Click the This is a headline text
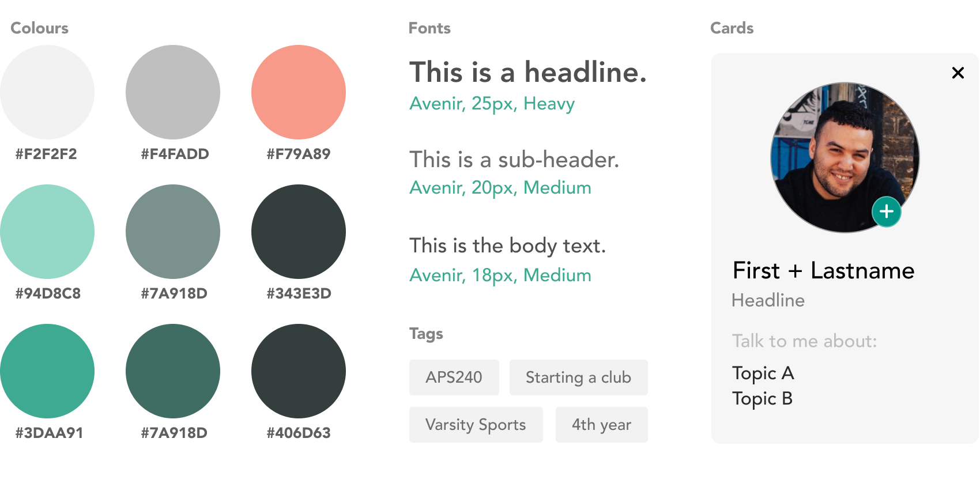The image size is (980, 491). click(x=528, y=73)
